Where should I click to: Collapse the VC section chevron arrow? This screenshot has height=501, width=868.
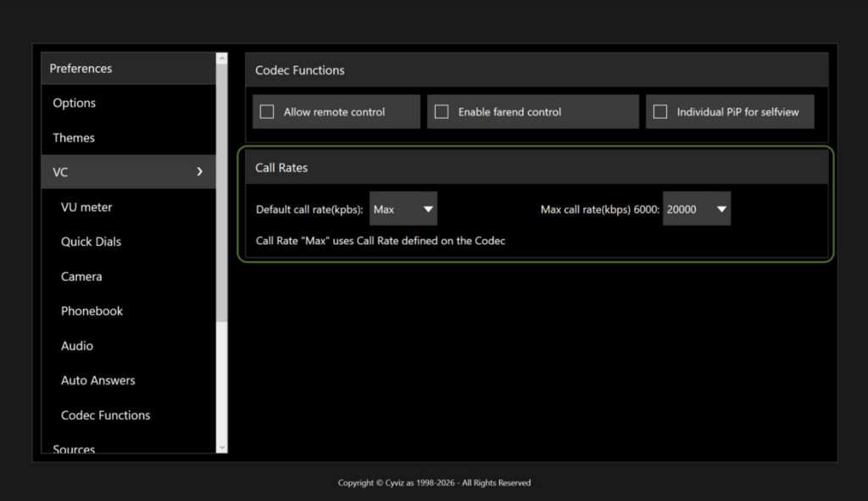click(200, 172)
